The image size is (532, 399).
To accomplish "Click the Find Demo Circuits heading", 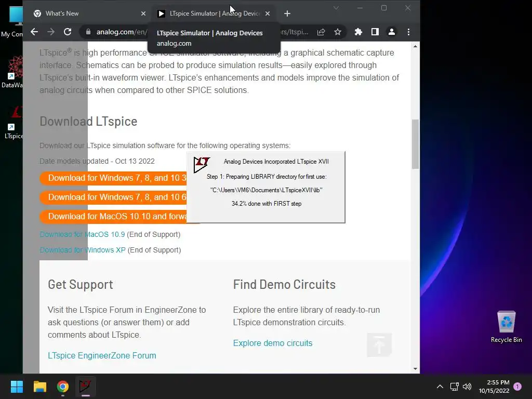I will click(284, 284).
